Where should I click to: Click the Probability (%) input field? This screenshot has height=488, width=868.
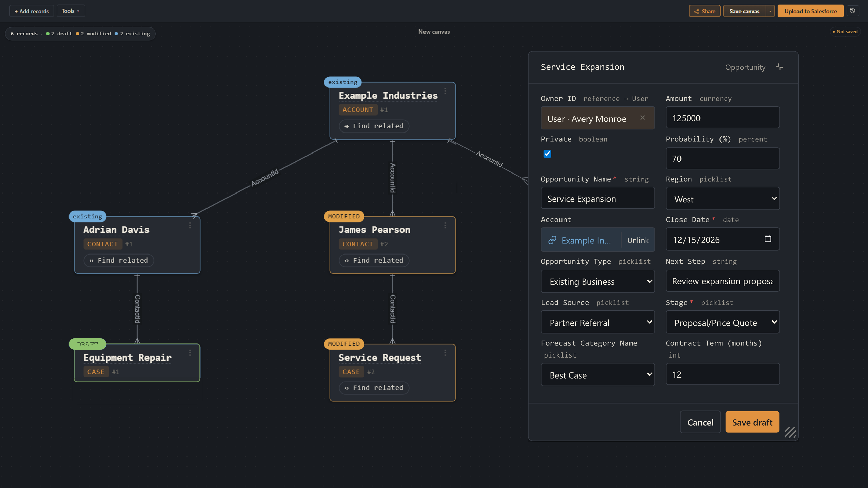click(723, 158)
